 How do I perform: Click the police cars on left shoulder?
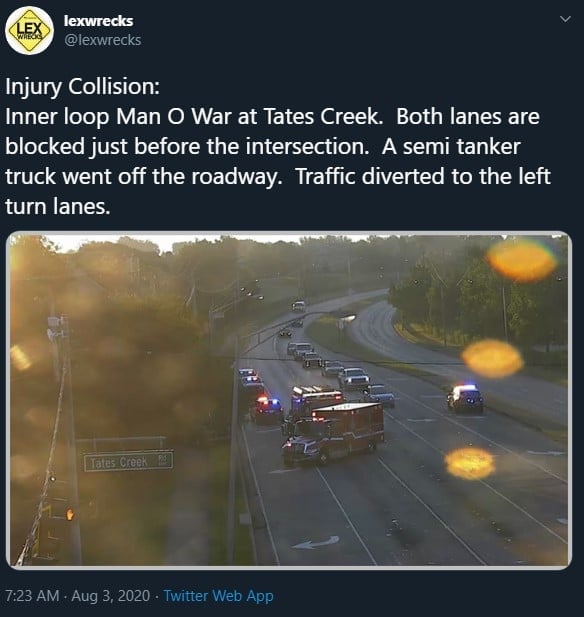pos(259,395)
